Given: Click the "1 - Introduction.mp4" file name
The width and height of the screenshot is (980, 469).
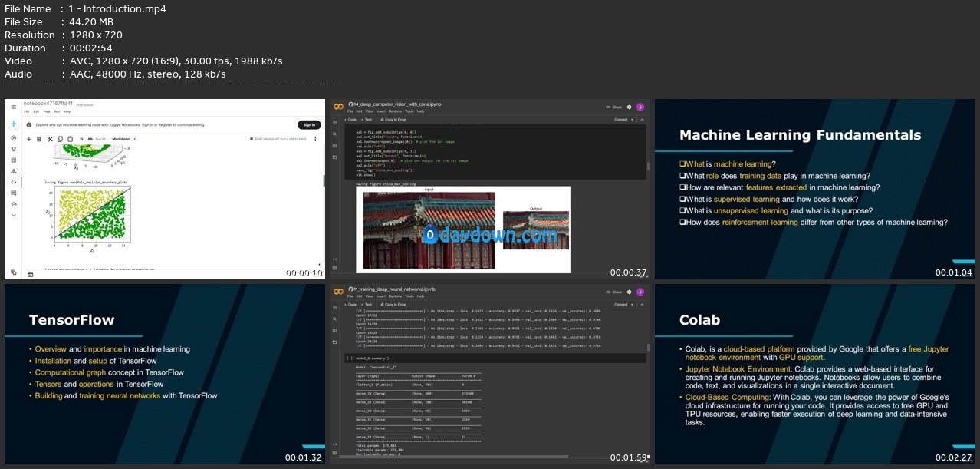Looking at the screenshot, I should click(117, 8).
